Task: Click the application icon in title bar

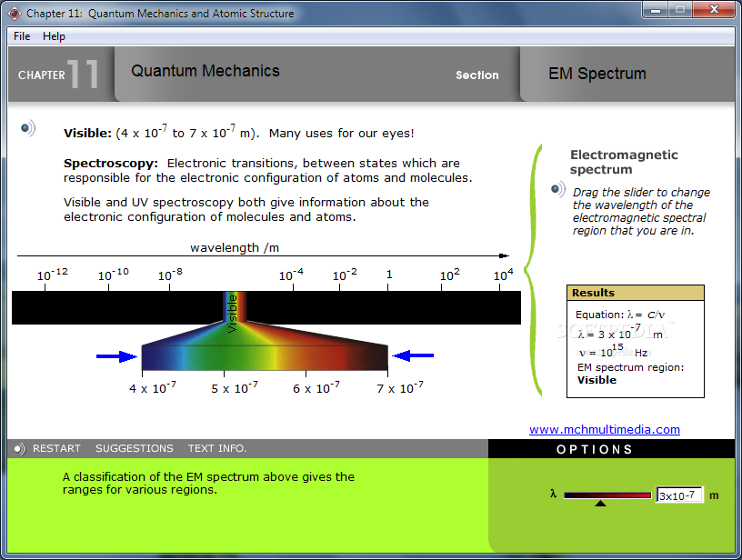Action: (15, 14)
